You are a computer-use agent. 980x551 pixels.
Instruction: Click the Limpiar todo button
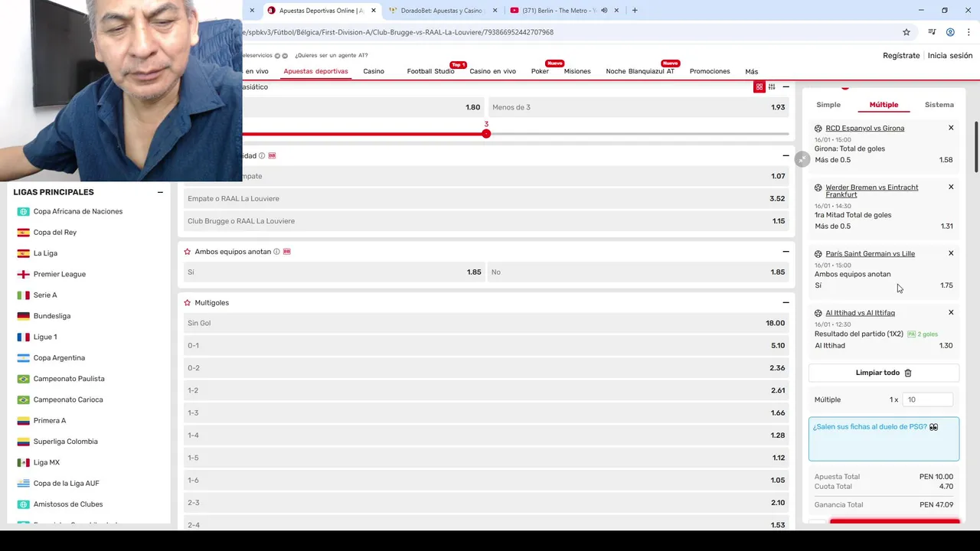coord(884,373)
